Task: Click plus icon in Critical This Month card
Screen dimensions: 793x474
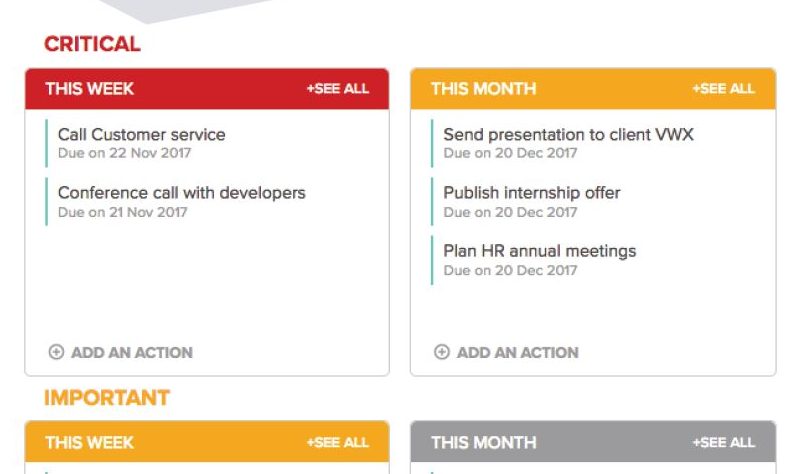Action: (442, 352)
